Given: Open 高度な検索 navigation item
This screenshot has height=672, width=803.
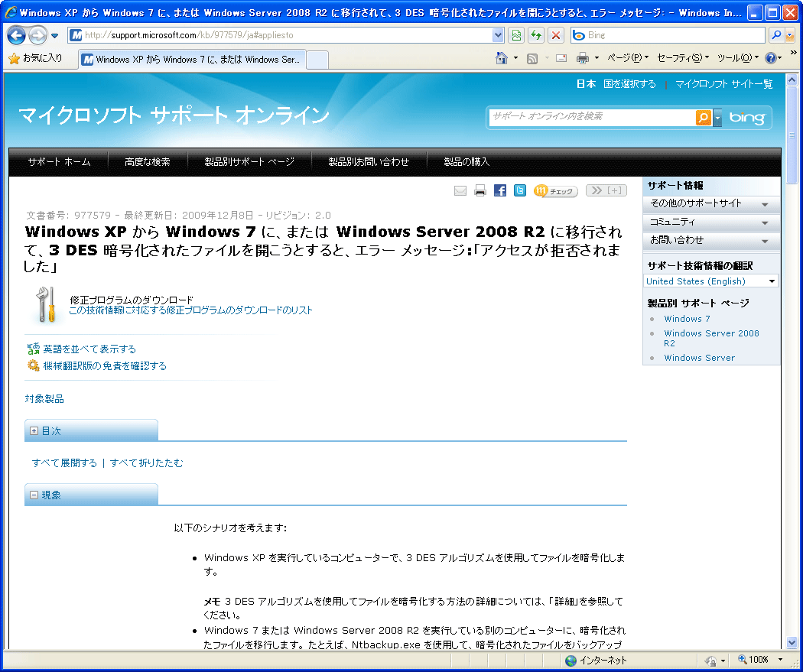Looking at the screenshot, I should 148,162.
